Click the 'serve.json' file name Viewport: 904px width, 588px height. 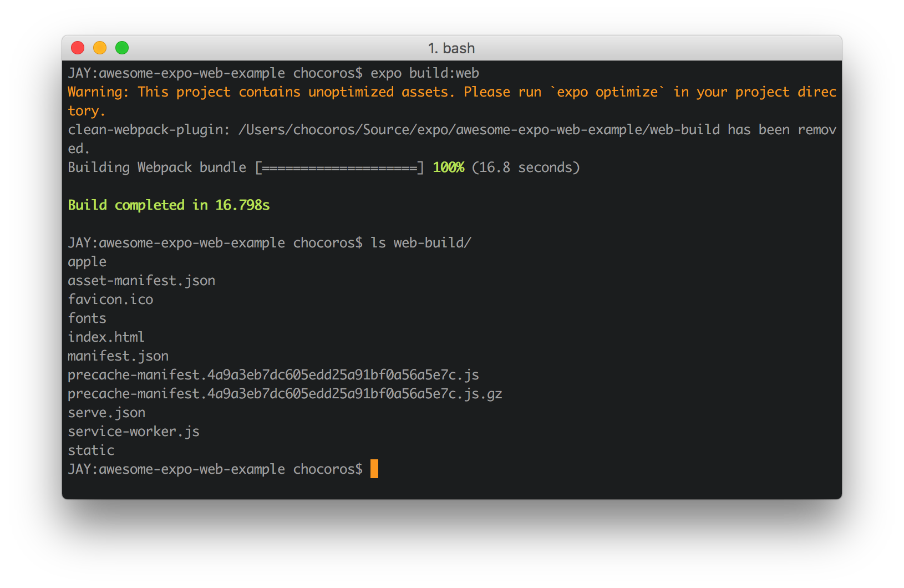click(106, 413)
